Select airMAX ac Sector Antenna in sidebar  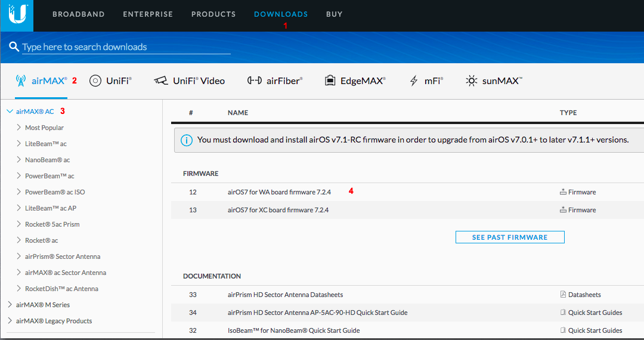66,273
